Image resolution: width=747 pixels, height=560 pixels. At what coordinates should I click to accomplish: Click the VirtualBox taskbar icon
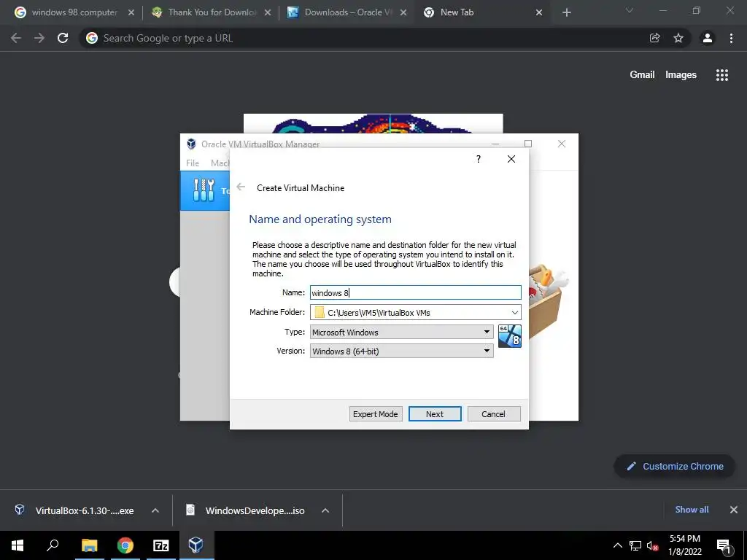tap(196, 545)
